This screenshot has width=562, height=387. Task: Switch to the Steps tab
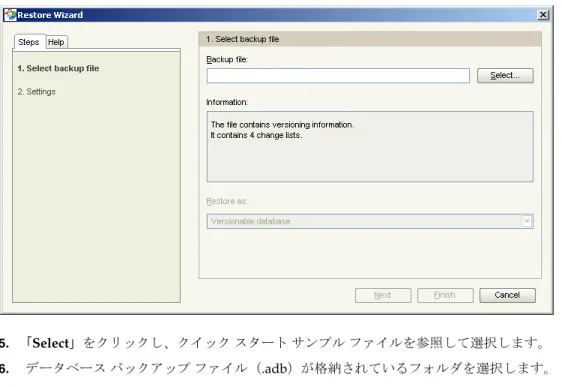point(29,42)
